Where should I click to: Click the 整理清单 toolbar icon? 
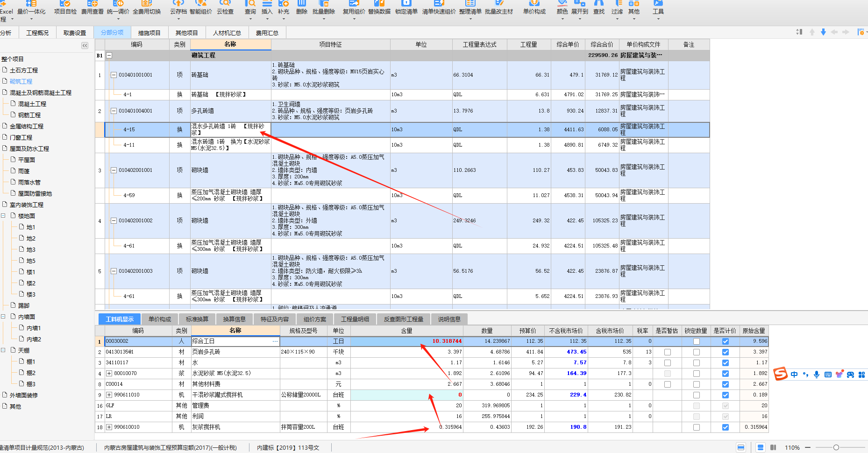pyautogui.click(x=470, y=7)
